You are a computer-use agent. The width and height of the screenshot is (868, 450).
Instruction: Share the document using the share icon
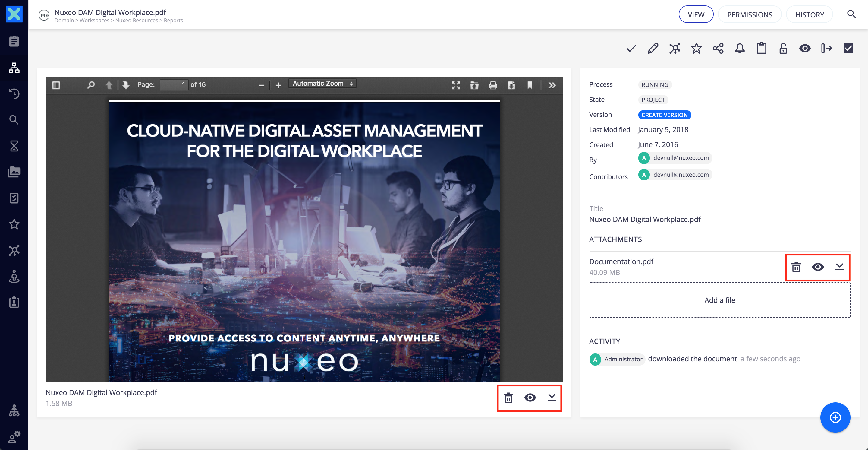tap(718, 49)
